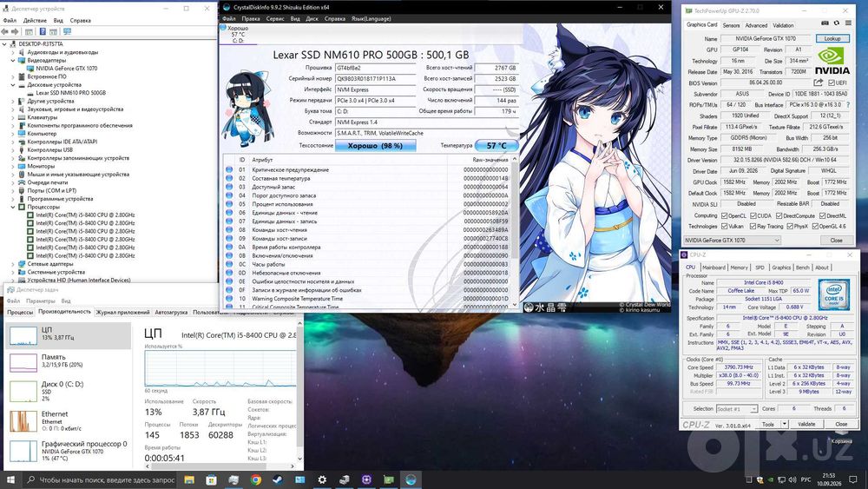Click the blue help icon in Device Manager toolbar
This screenshot has width=868, height=489.
(42, 31)
